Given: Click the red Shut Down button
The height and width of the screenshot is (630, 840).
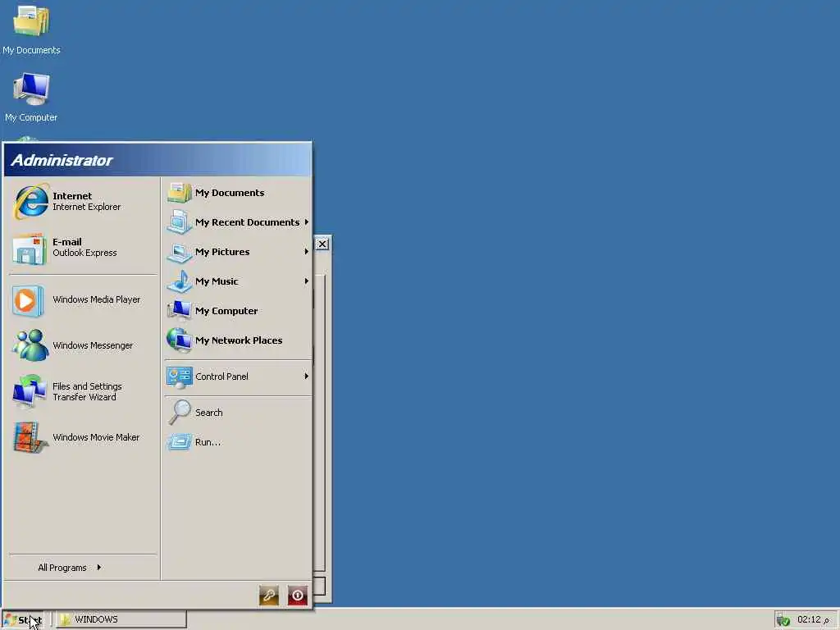Looking at the screenshot, I should click(298, 596).
